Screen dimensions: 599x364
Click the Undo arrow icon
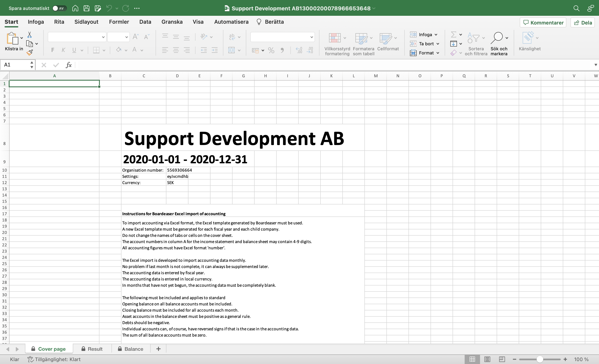pyautogui.click(x=109, y=8)
